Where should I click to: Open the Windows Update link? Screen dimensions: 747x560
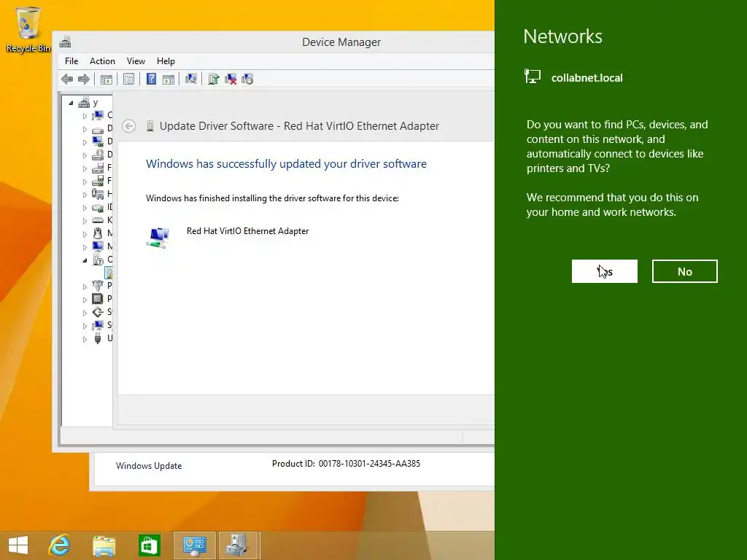(x=149, y=466)
